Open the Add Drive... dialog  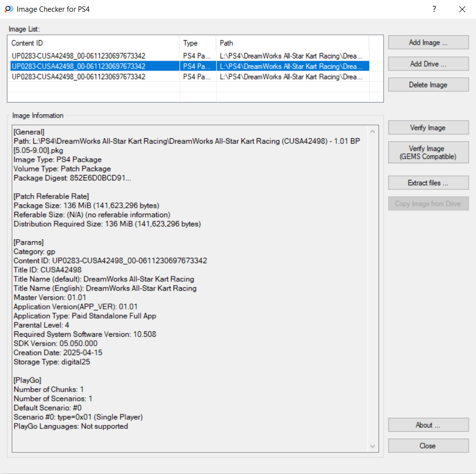pos(428,64)
